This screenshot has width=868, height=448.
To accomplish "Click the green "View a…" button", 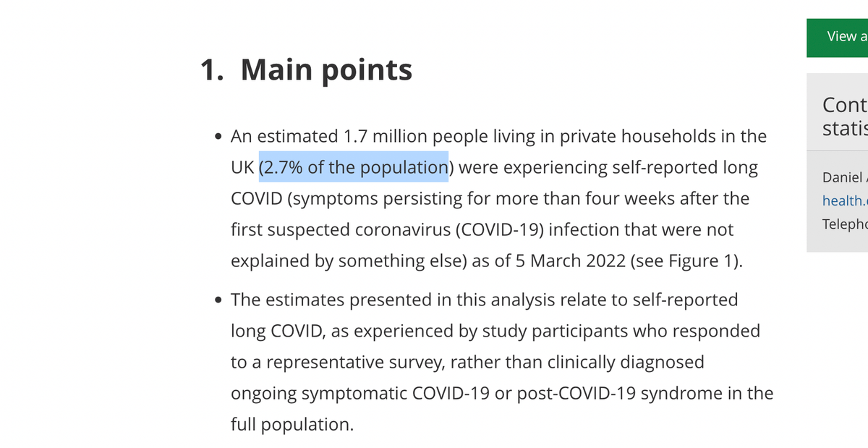I will tap(839, 37).
